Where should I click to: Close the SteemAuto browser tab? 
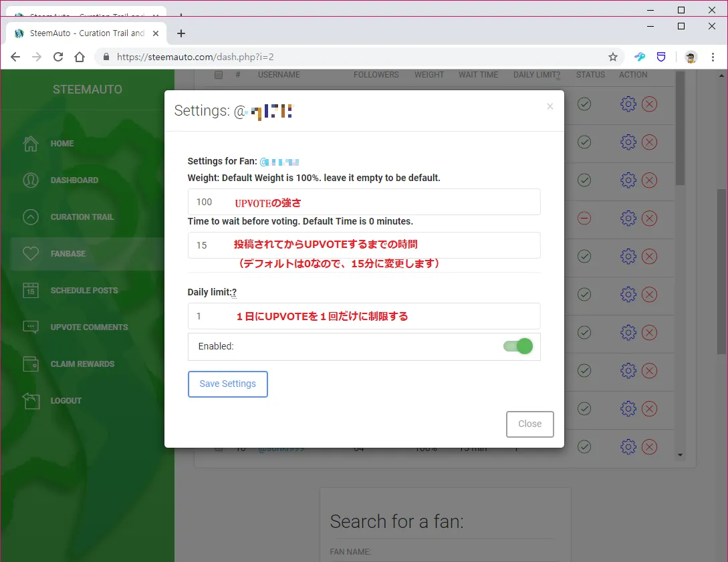point(156,33)
